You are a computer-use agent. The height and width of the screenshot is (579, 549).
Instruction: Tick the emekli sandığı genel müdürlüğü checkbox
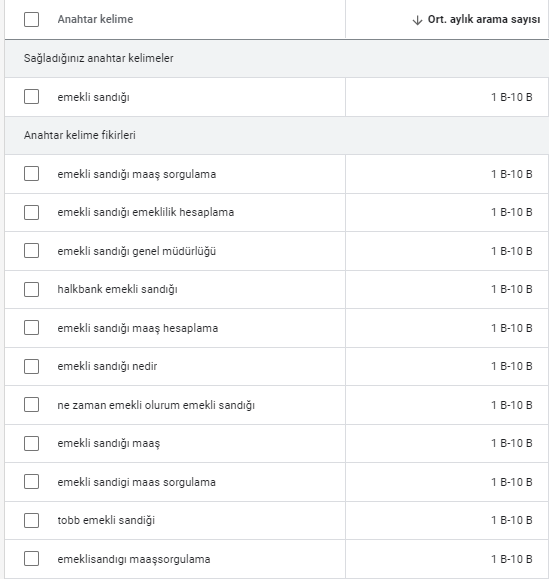pyautogui.click(x=31, y=251)
